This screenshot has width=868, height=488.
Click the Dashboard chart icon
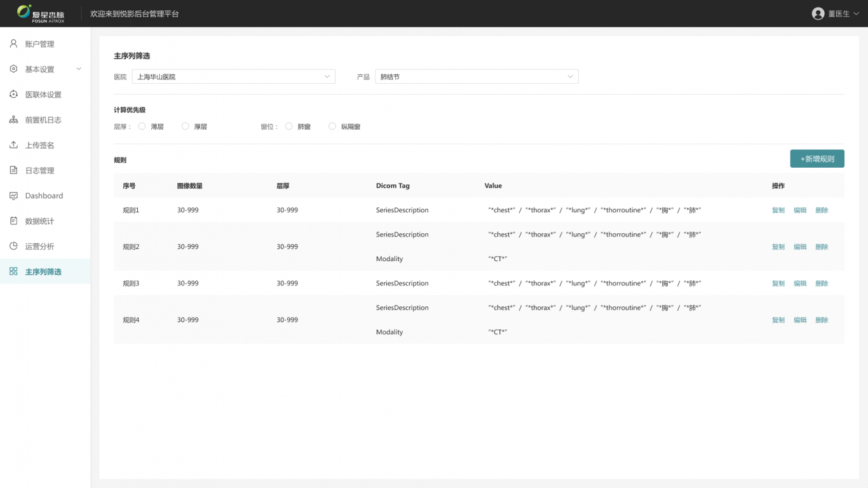pyautogui.click(x=13, y=196)
